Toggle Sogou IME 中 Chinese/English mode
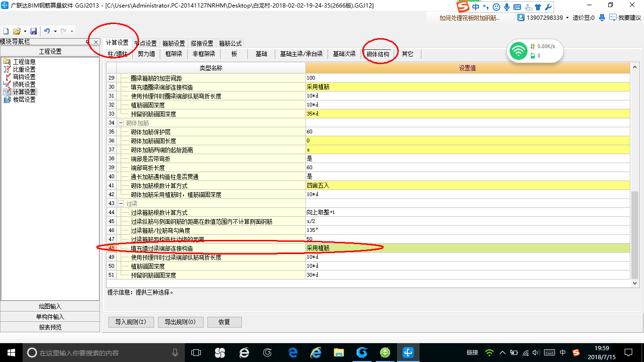 (x=476, y=7)
